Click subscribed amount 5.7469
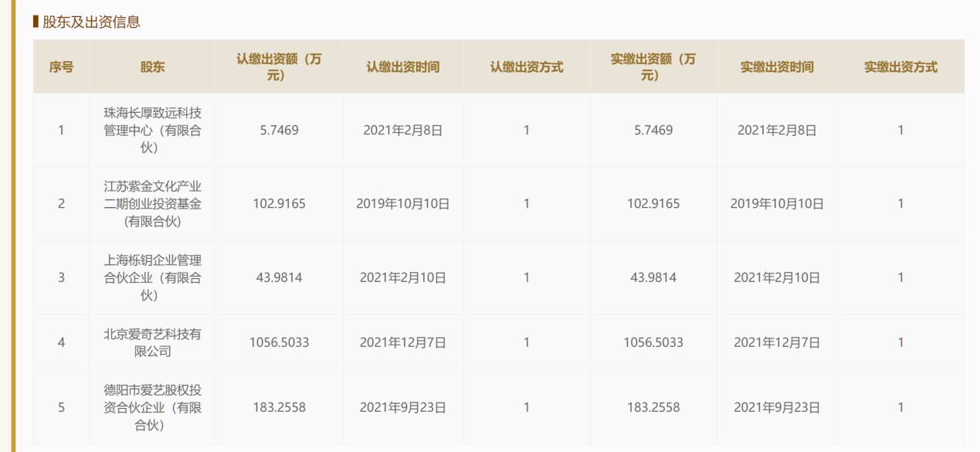 click(279, 130)
